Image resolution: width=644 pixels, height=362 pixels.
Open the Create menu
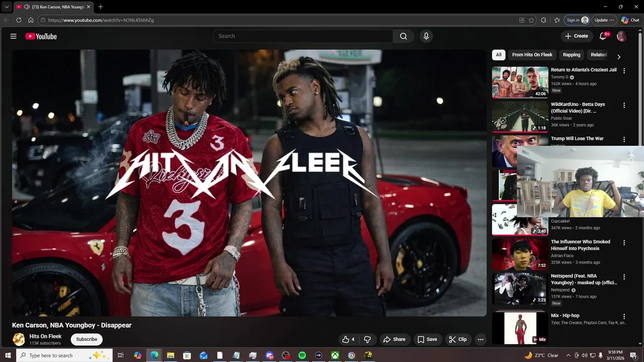click(577, 36)
